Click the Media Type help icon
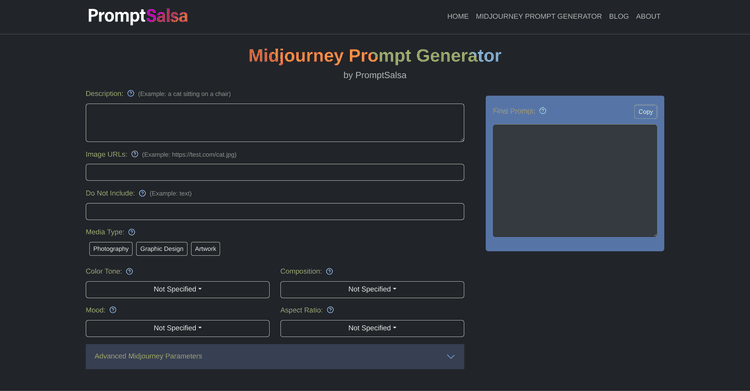The image size is (750, 391). 132,232
